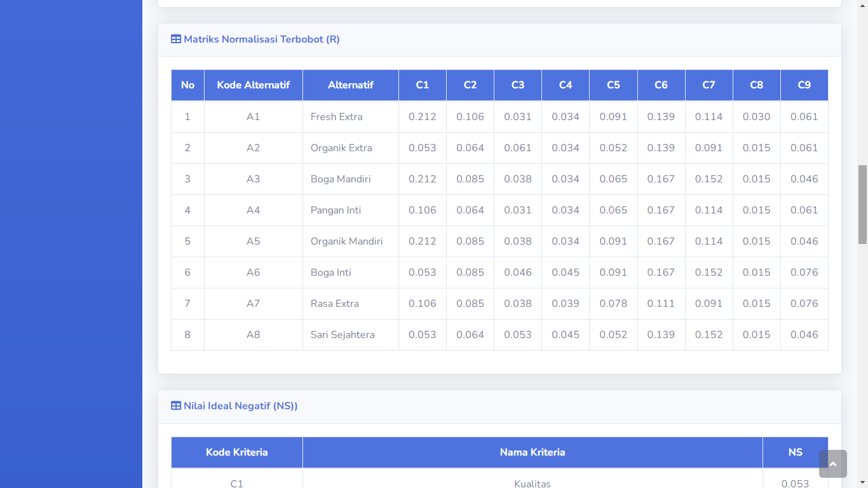868x488 pixels.
Task: Click code cell A1
Action: pyautogui.click(x=254, y=117)
